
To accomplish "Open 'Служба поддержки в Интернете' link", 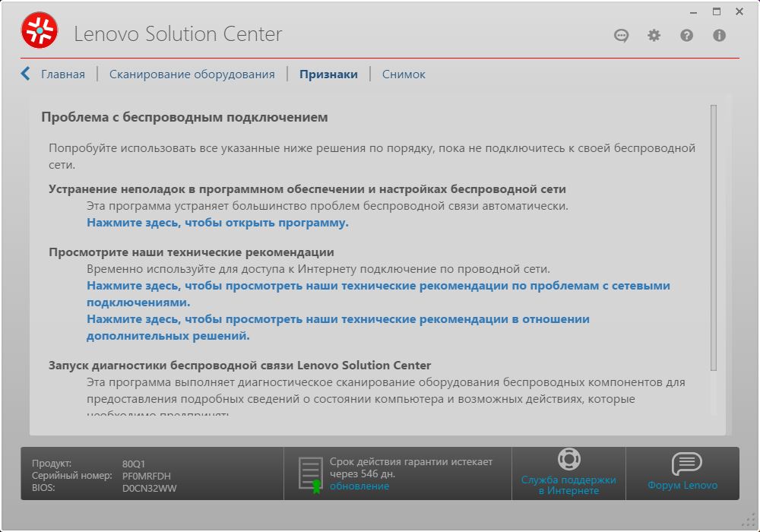I will coord(568,485).
